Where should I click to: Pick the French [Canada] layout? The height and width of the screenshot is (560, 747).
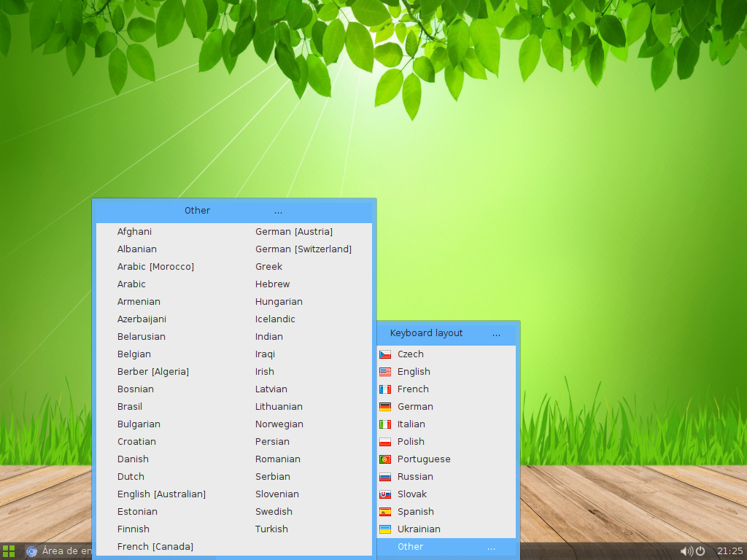click(x=155, y=547)
